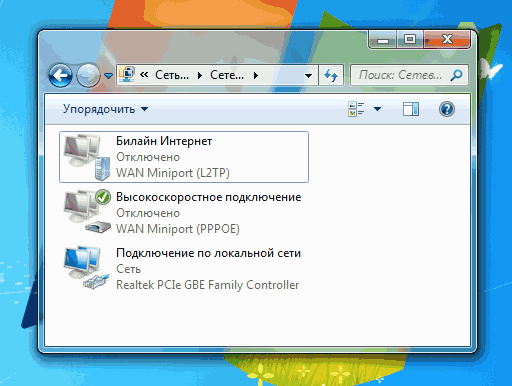Close the network connections window
Viewport: 512px width, 386px height.
click(447, 40)
